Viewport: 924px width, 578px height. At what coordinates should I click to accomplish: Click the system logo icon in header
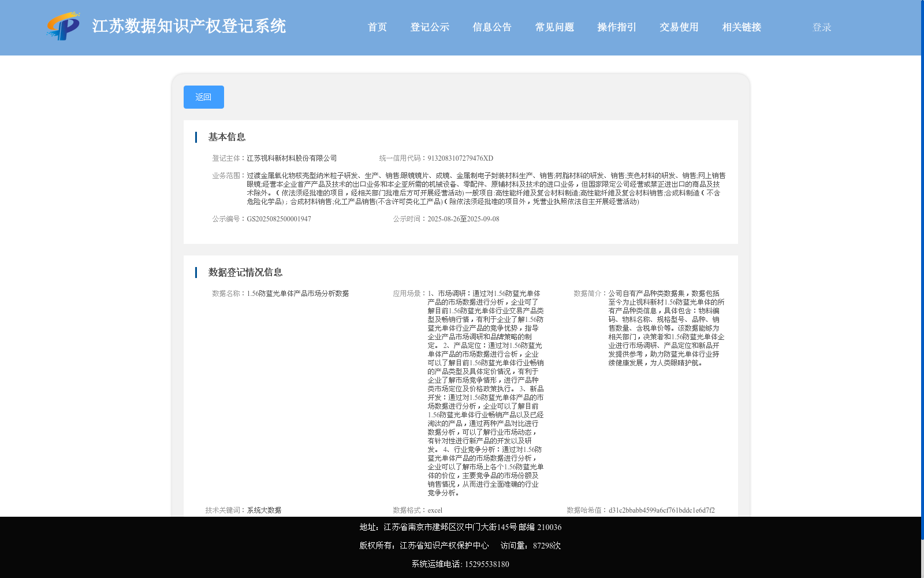64,26
